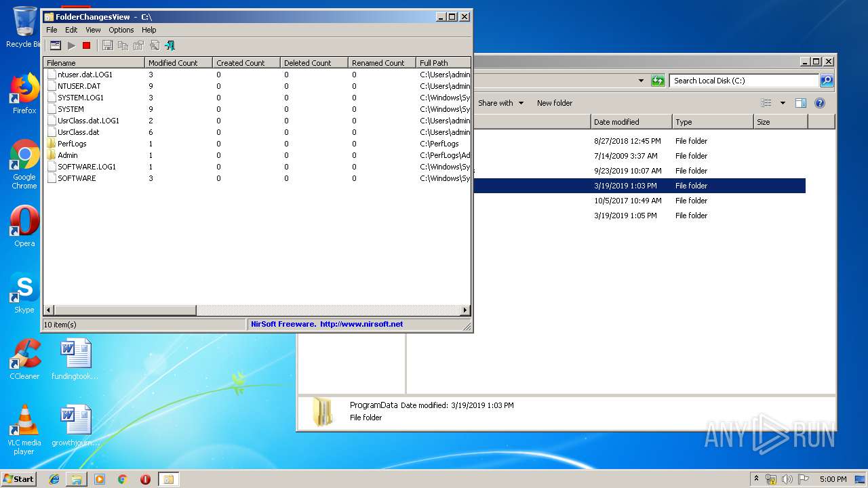Sort by the Renamed Count column

coord(382,62)
